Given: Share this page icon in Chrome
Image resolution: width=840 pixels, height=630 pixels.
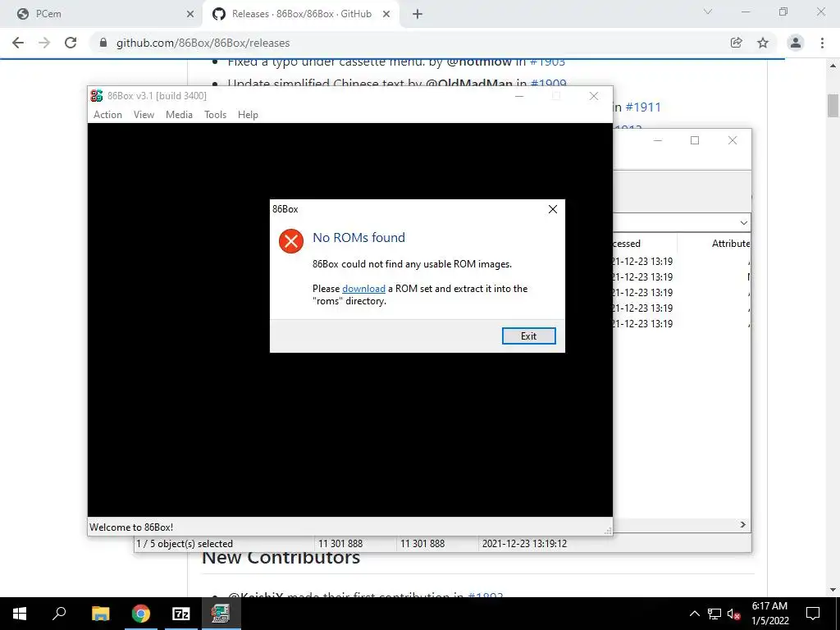Looking at the screenshot, I should coord(736,43).
